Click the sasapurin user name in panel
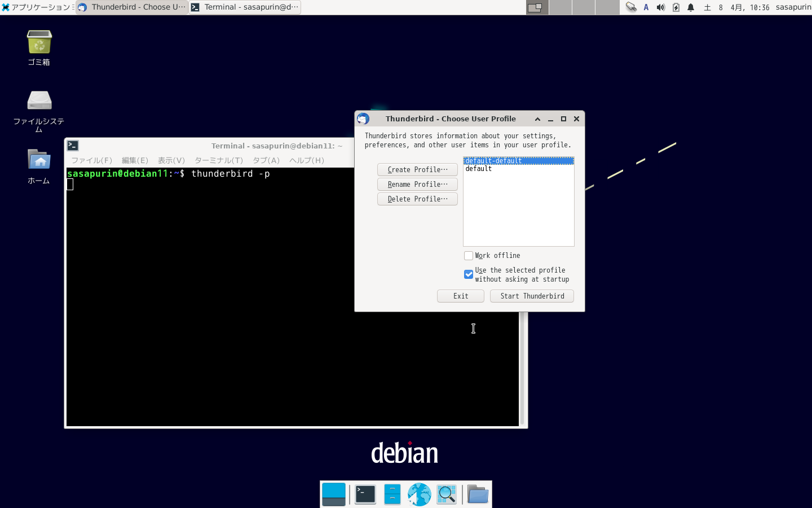 click(793, 7)
